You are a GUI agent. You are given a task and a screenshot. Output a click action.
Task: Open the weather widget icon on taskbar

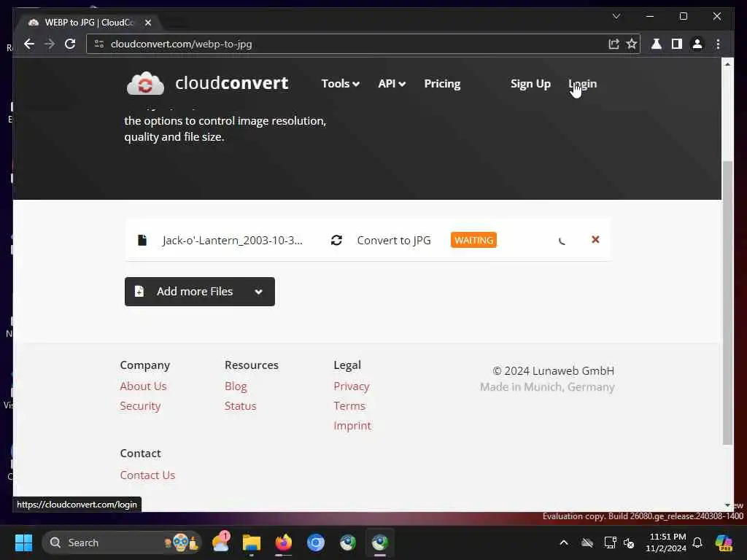pos(221,542)
